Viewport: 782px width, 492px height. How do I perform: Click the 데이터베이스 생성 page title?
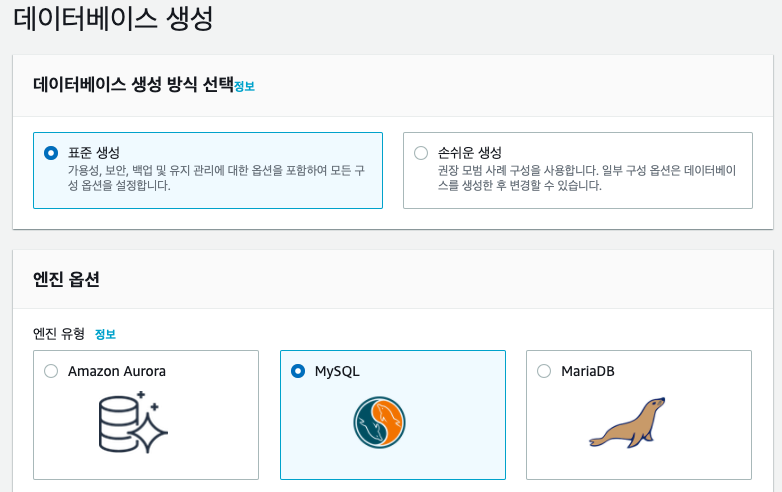113,18
